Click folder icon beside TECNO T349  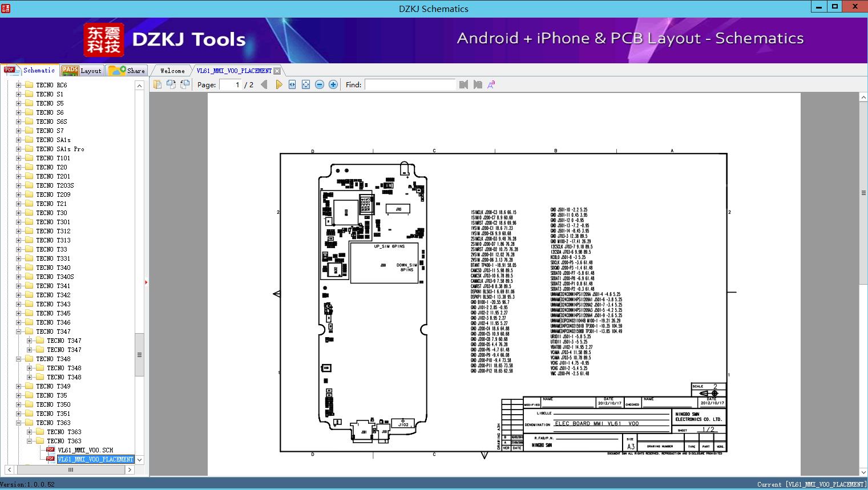click(x=29, y=386)
